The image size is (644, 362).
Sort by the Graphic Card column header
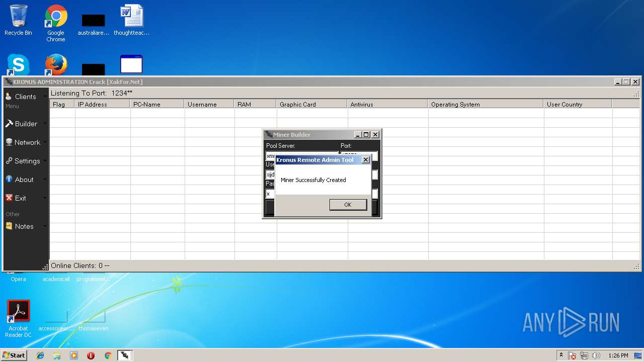click(312, 104)
